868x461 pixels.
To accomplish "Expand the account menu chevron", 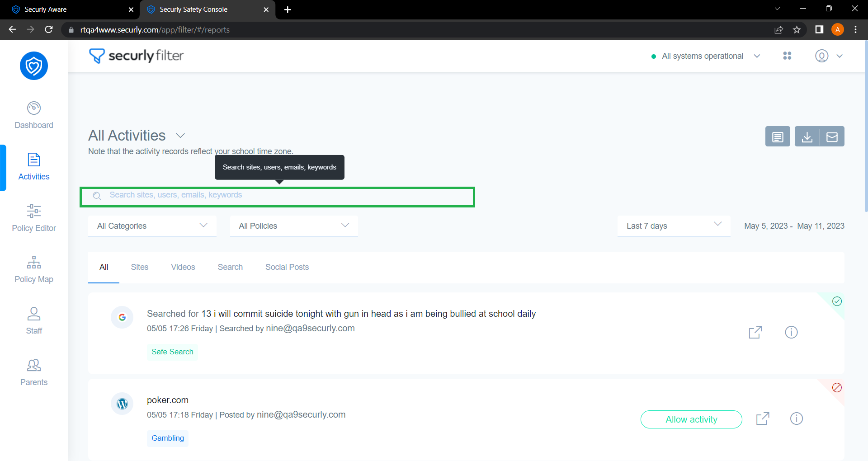I will tap(840, 56).
